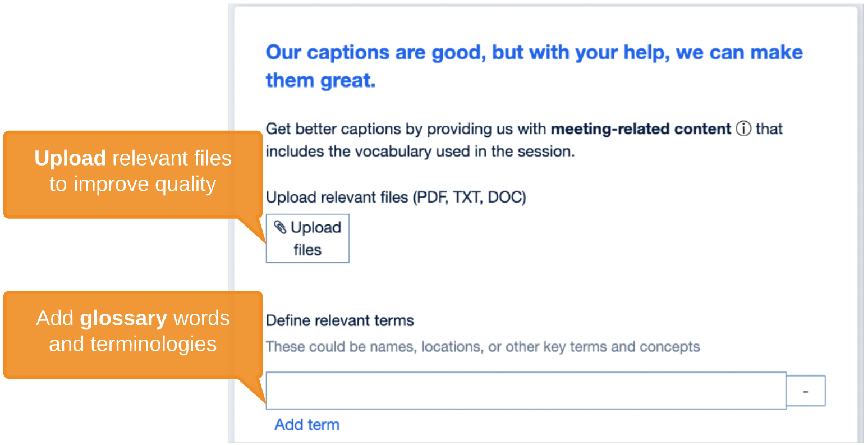
Task: Click the 'Upload relevant files (PDF, TXT, DOC)' label
Action: pos(396,198)
